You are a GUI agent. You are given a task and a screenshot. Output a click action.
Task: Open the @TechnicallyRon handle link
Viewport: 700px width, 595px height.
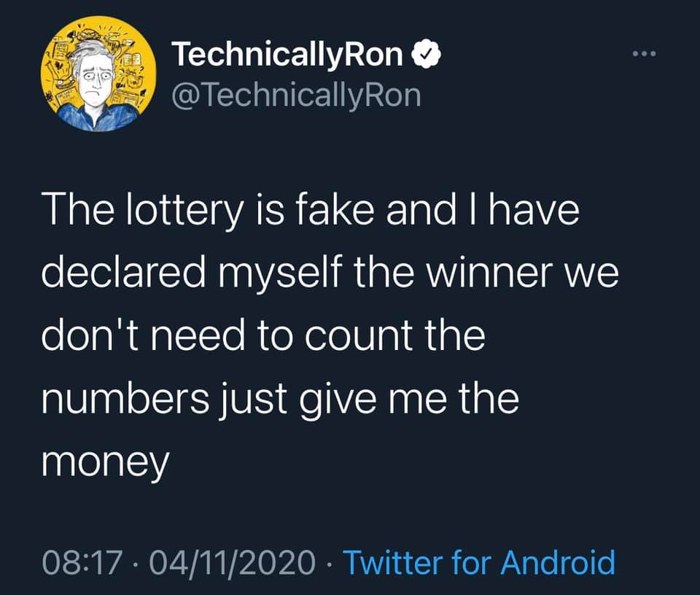coord(295,94)
